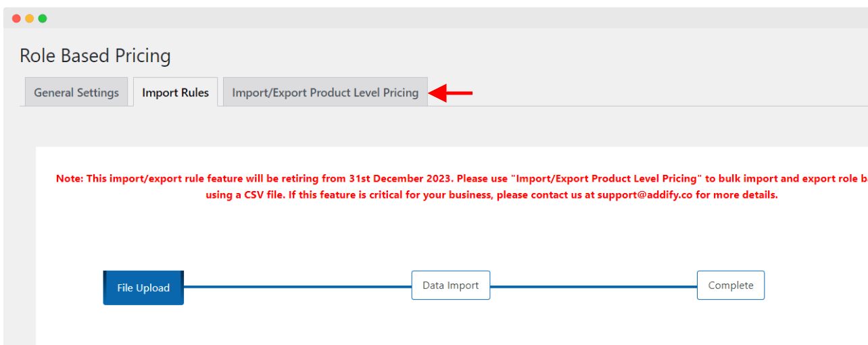The width and height of the screenshot is (868, 345).
Task: Click the quoted "Import/Export Product Level Pricing" note text
Action: coord(606,179)
